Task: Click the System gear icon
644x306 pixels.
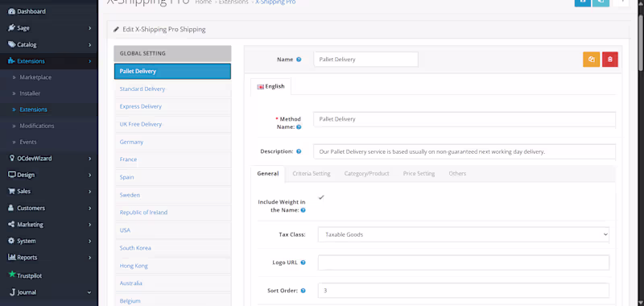Action: tap(11, 241)
